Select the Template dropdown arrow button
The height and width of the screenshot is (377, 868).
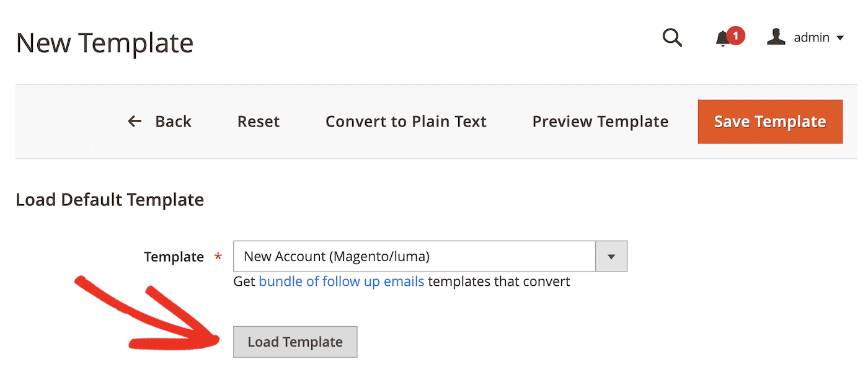coord(611,256)
